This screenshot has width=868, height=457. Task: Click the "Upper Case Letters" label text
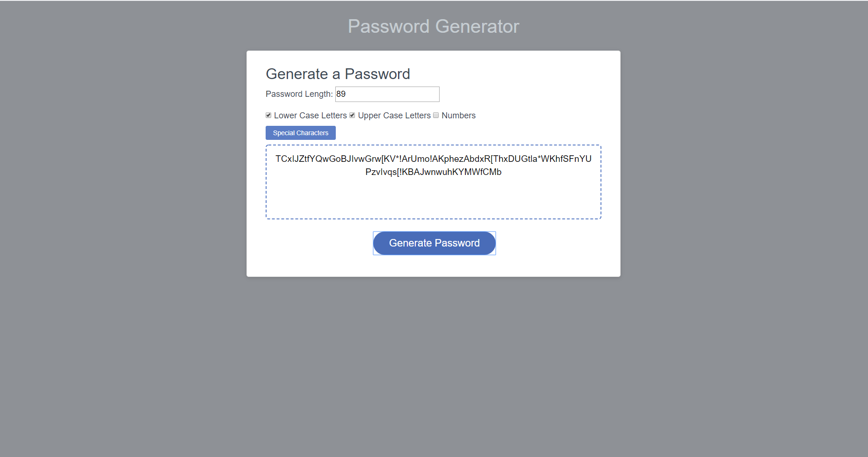(x=394, y=116)
